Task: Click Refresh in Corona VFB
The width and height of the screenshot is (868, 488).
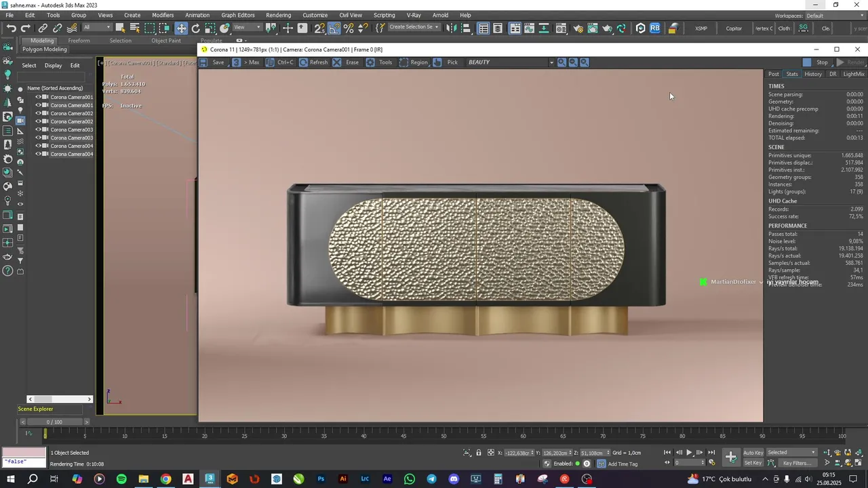Action: click(313, 62)
